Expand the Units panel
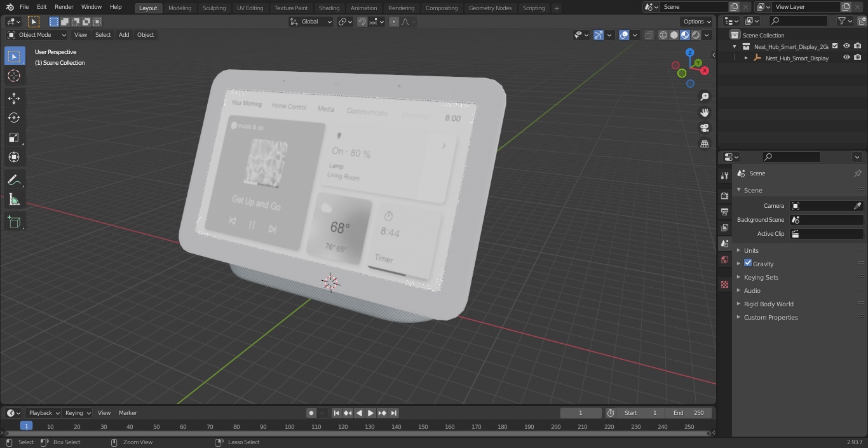 (751, 250)
